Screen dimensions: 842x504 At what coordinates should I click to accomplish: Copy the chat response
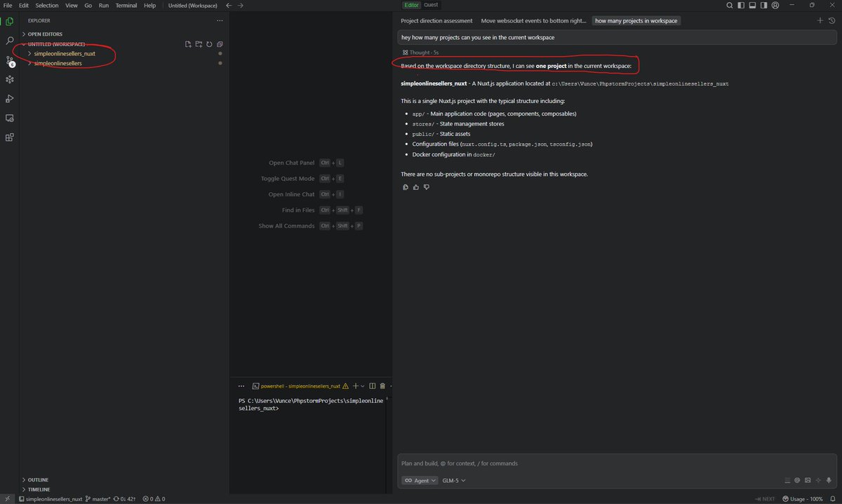(406, 187)
